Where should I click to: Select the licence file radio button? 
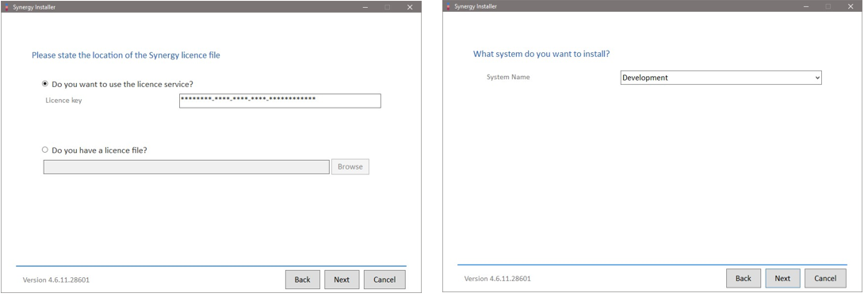click(x=45, y=150)
